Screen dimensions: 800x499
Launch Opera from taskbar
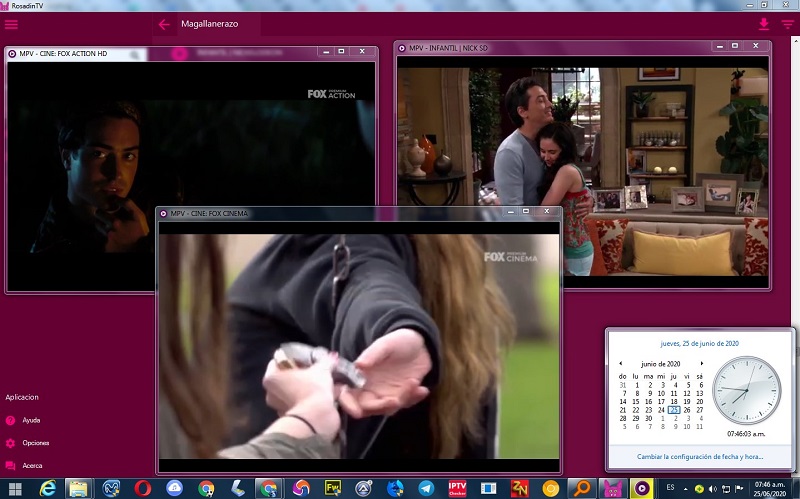tap(143, 489)
